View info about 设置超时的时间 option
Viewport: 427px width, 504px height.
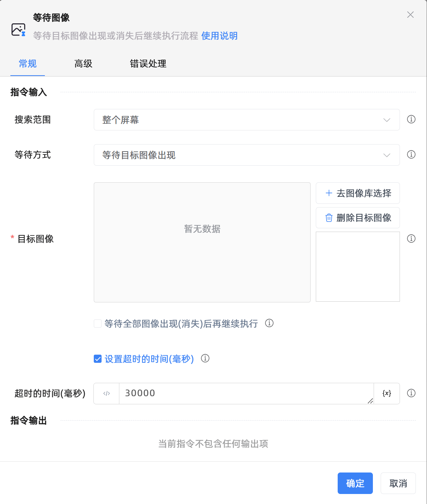(x=205, y=358)
